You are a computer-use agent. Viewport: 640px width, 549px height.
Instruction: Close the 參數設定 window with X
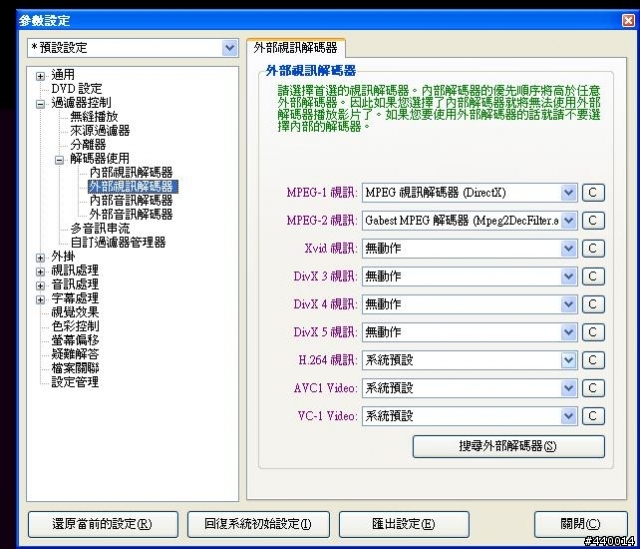pos(628,20)
